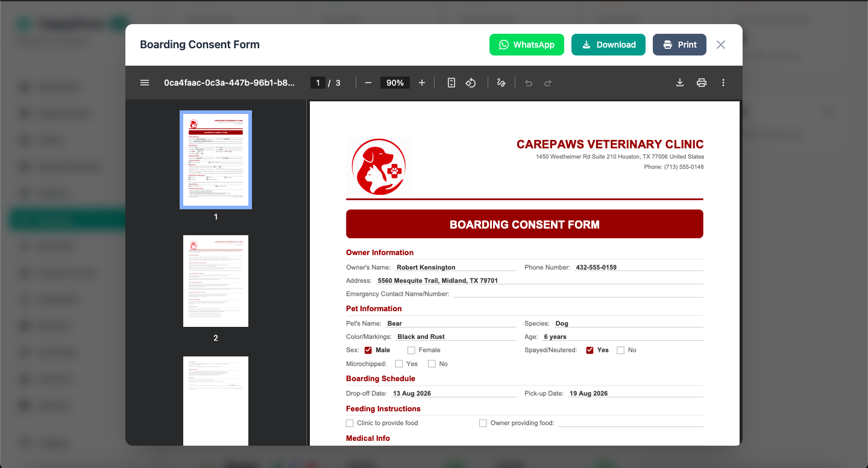This screenshot has height=468, width=868.
Task: Check Owner providing food box
Action: 483,423
